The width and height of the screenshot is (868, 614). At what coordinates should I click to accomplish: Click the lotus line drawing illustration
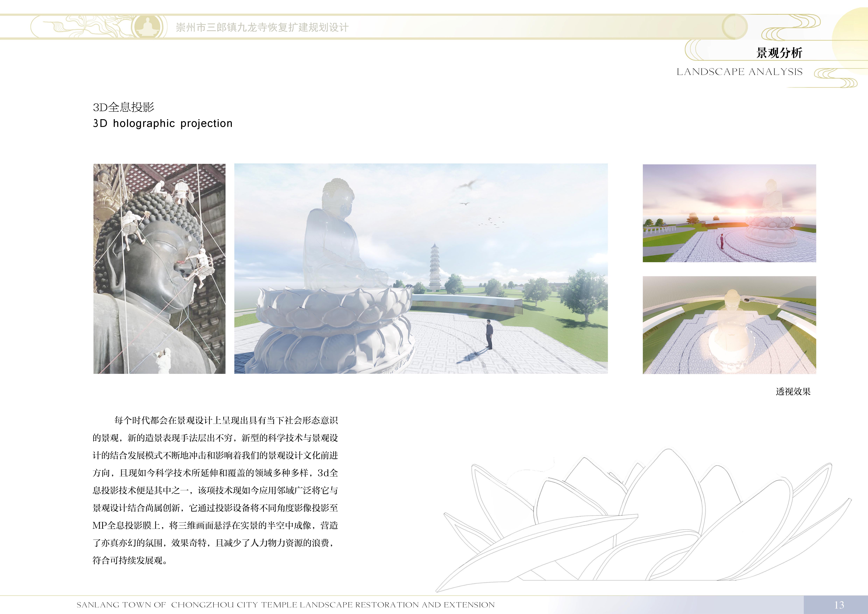(644, 520)
